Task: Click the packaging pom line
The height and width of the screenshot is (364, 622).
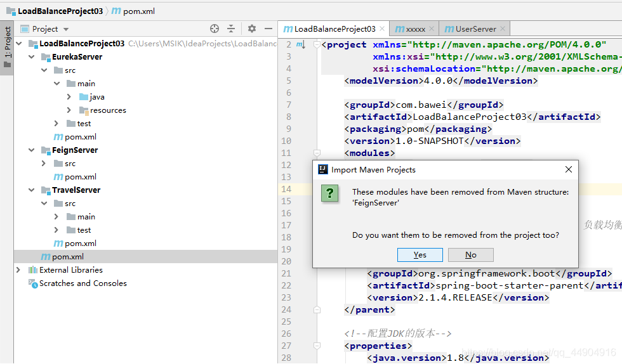Action: (x=418, y=129)
